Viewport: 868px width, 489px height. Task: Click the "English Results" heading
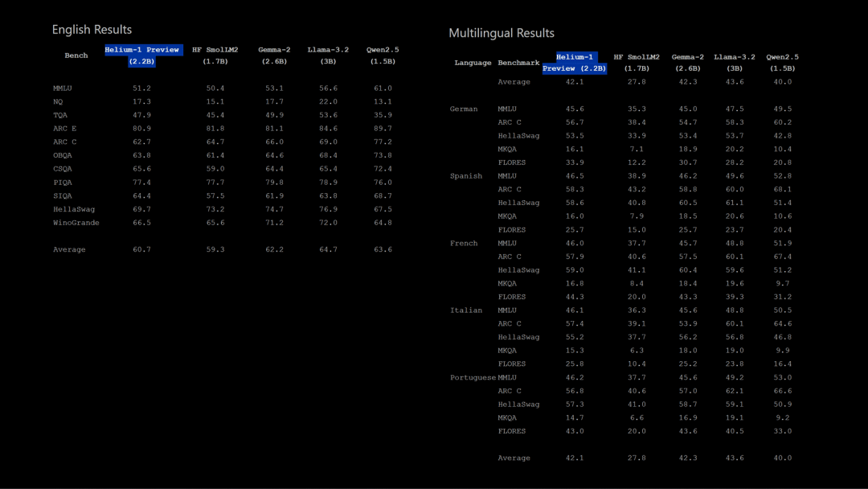pos(92,29)
